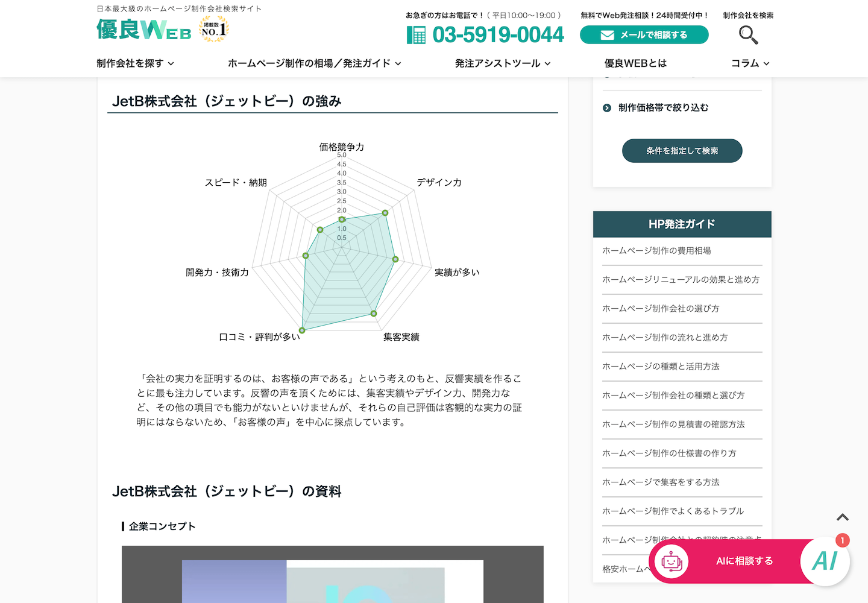Click the 口コミ・評判が多い data point on chart

point(302,330)
